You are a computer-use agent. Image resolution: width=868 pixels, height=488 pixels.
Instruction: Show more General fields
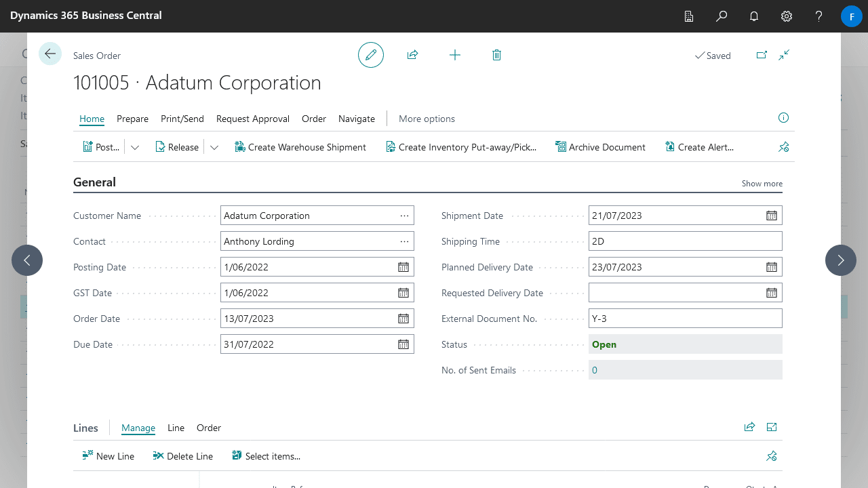click(762, 184)
